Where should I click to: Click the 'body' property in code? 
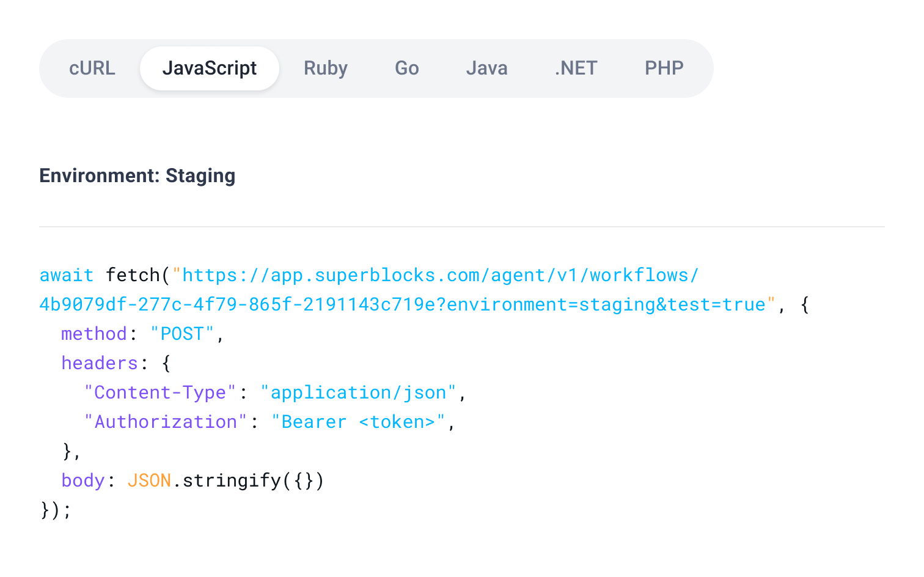82,480
